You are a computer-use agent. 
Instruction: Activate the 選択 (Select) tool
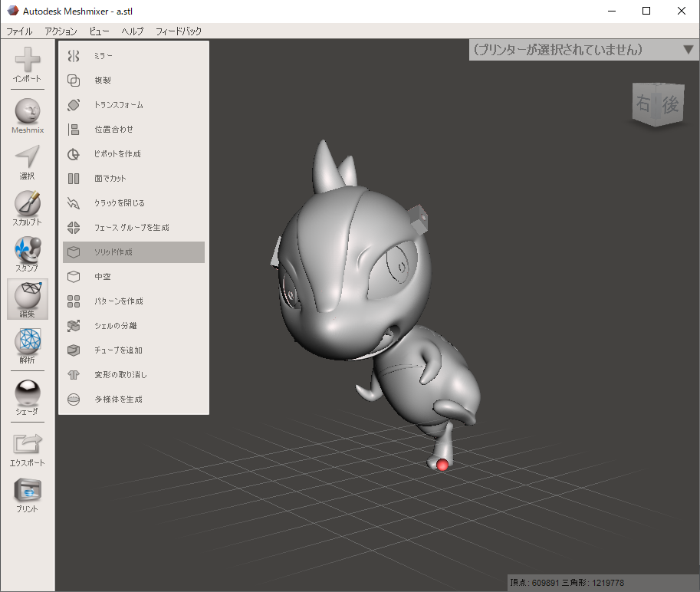pyautogui.click(x=28, y=163)
